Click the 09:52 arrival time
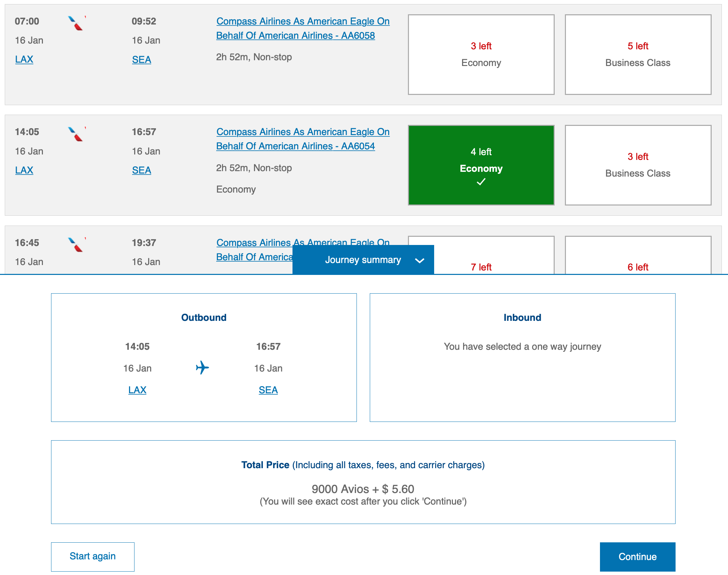Image resolution: width=728 pixels, height=575 pixels. pos(144,21)
